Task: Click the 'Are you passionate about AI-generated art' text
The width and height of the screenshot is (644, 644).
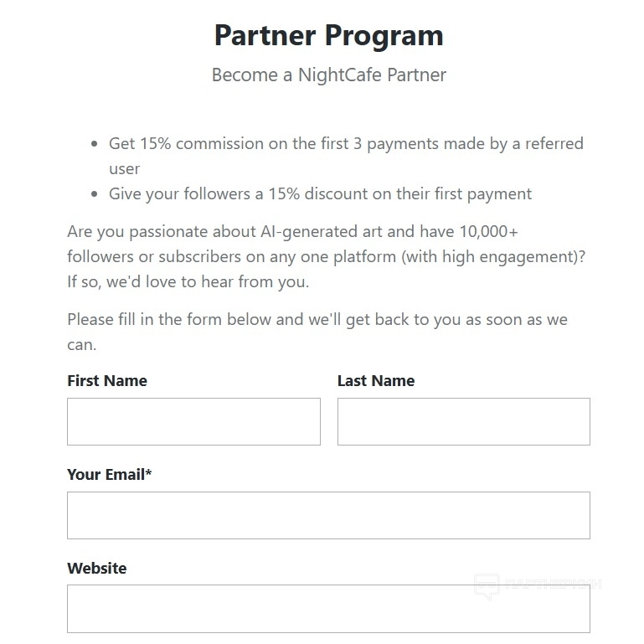Action: pos(297,232)
